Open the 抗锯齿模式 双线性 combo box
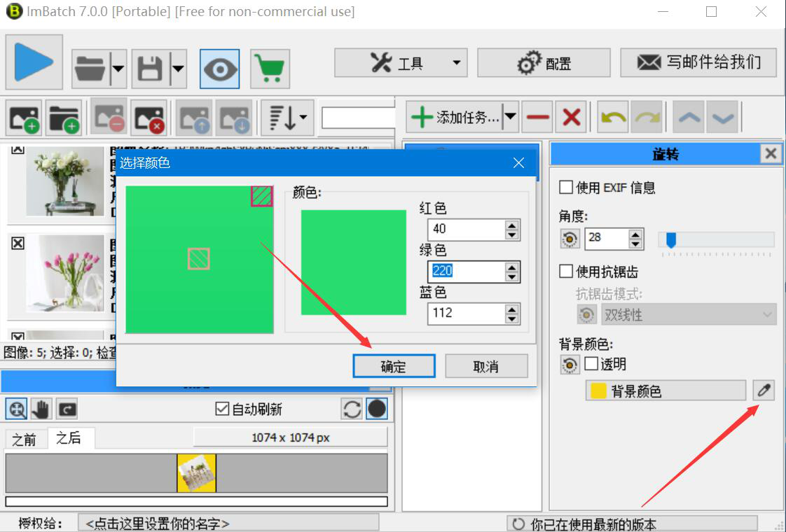Viewport: 786px width, 532px height. (689, 314)
